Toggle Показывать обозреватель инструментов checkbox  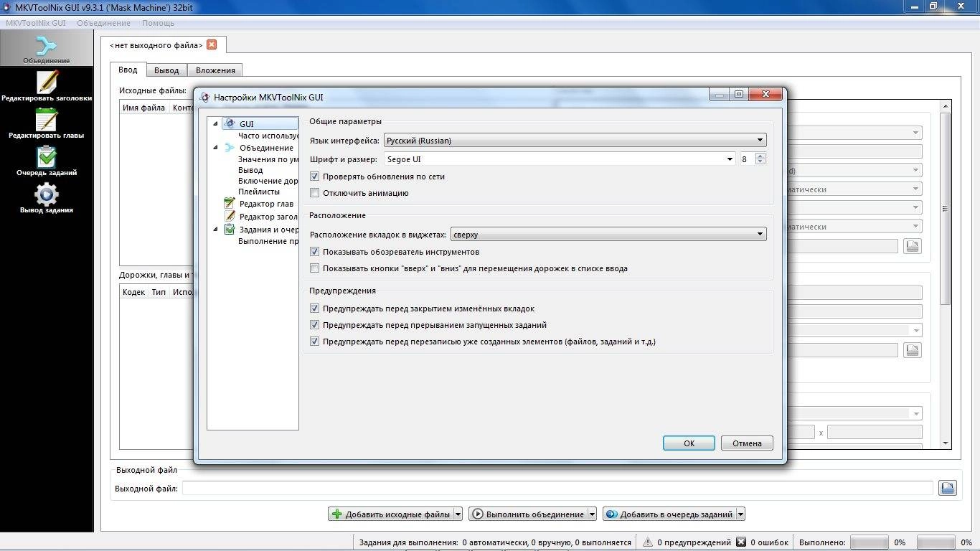314,252
